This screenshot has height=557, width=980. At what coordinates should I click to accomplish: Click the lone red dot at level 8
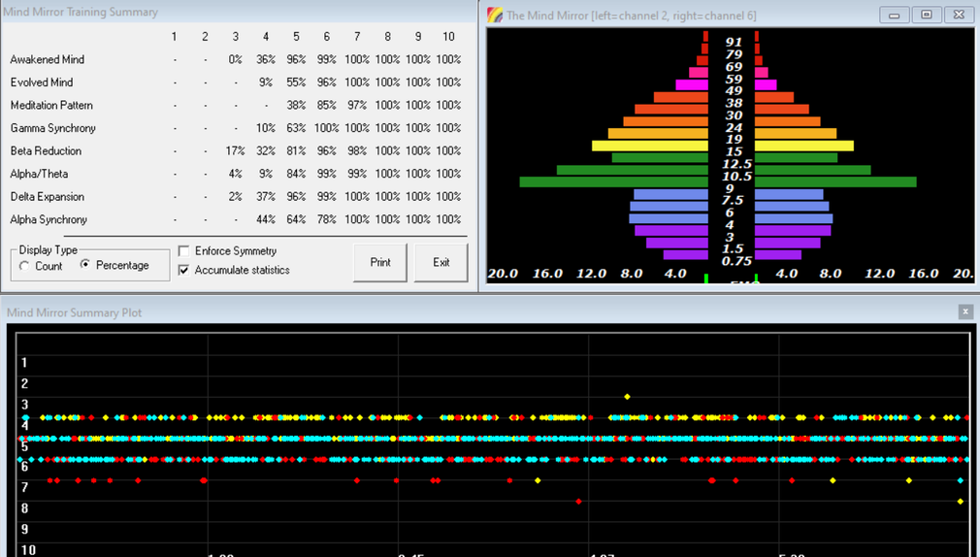(x=579, y=502)
